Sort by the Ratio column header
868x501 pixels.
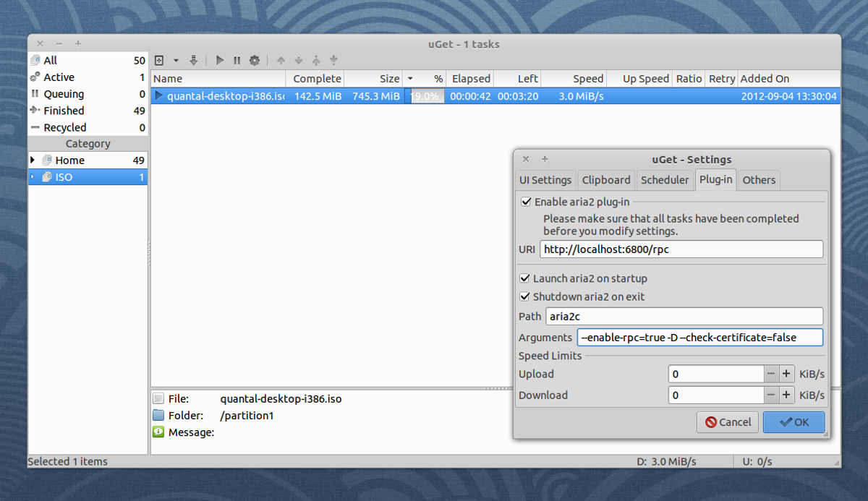point(689,79)
